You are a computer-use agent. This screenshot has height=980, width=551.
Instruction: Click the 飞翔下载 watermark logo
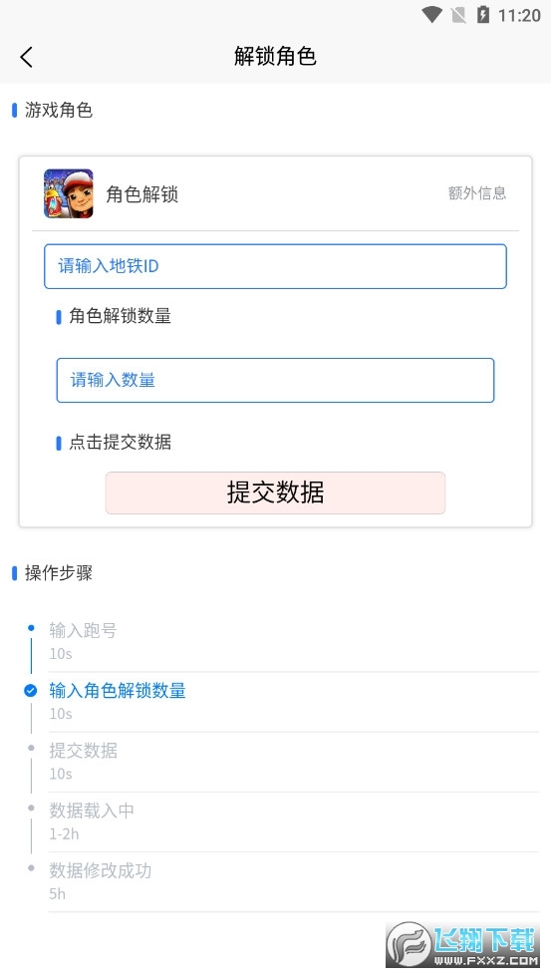pos(462,944)
